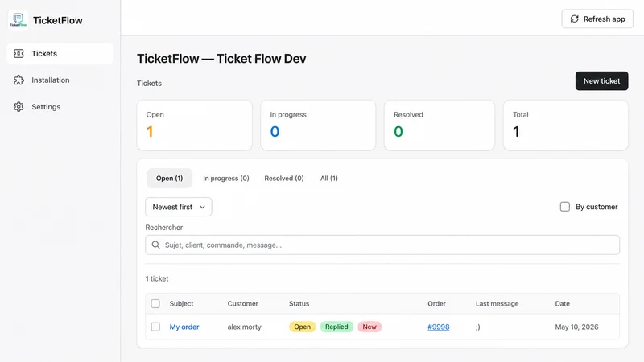Click the Last message column header
Image resolution: width=644 pixels, height=362 pixels.
pyautogui.click(x=497, y=304)
